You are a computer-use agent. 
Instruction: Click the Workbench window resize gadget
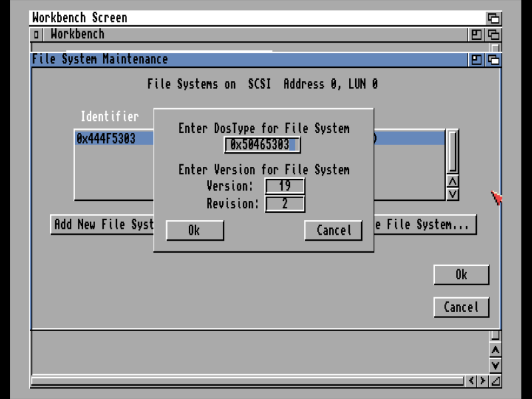tap(495, 381)
